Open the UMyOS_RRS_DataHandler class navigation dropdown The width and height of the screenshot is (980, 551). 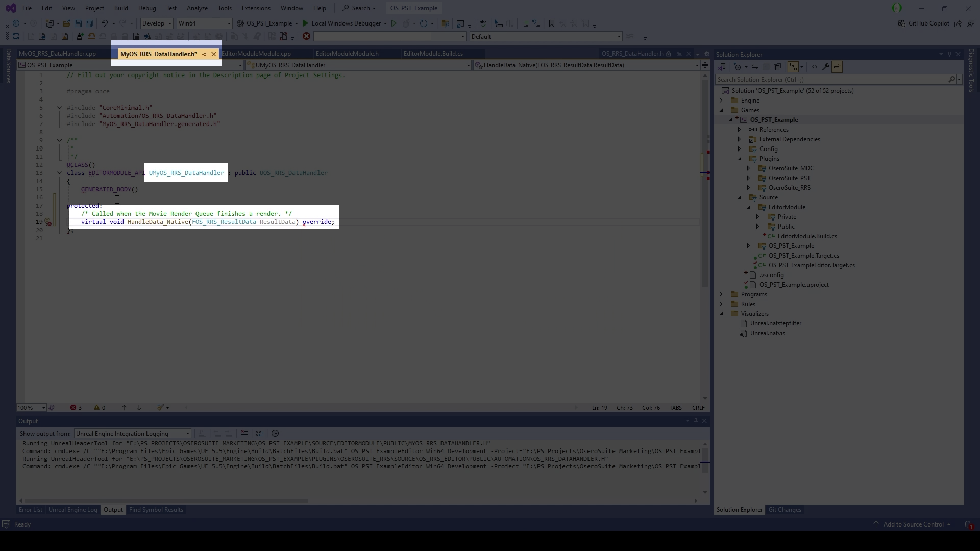coord(358,65)
